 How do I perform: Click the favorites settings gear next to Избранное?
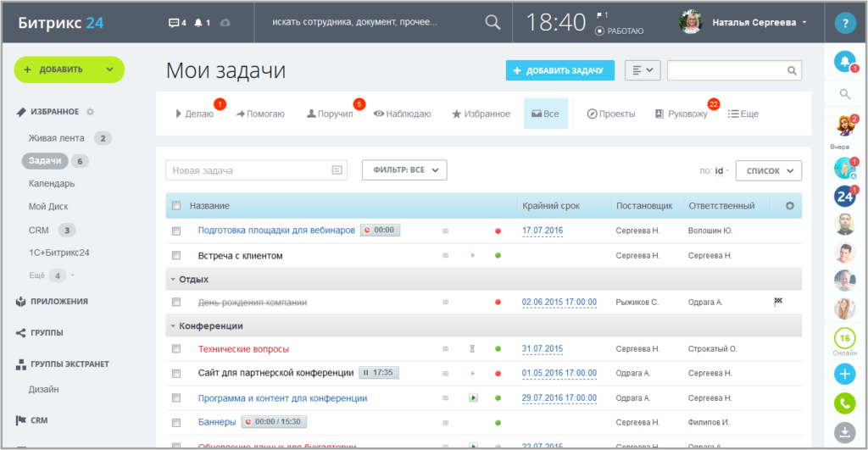(91, 112)
